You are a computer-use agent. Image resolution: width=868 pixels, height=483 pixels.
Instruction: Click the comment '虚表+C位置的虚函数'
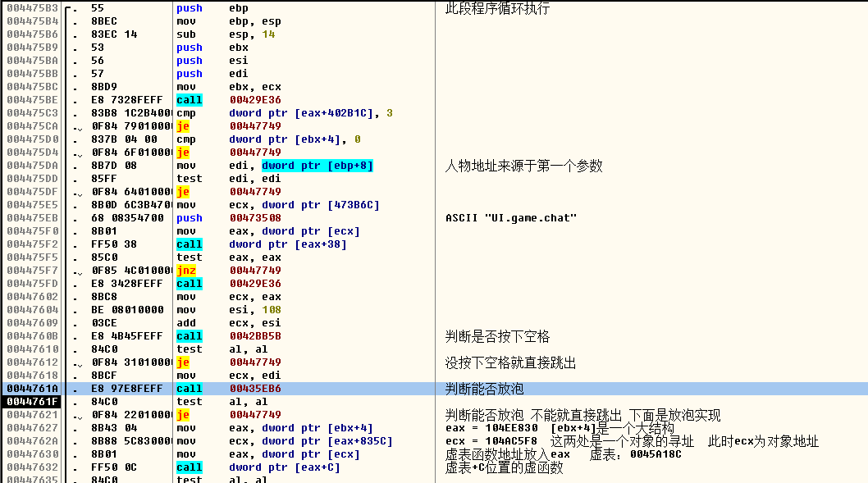click(x=504, y=467)
